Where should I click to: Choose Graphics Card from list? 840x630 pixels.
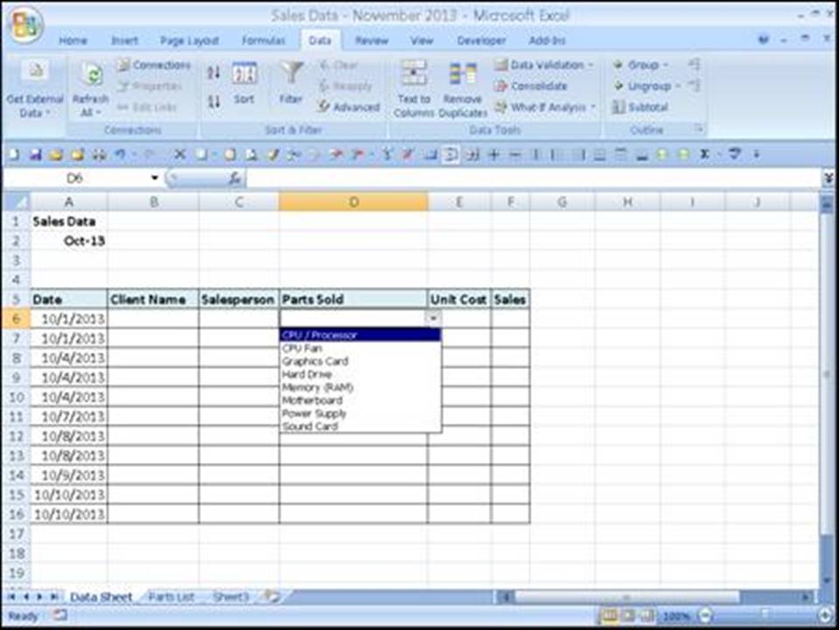pyautogui.click(x=360, y=361)
